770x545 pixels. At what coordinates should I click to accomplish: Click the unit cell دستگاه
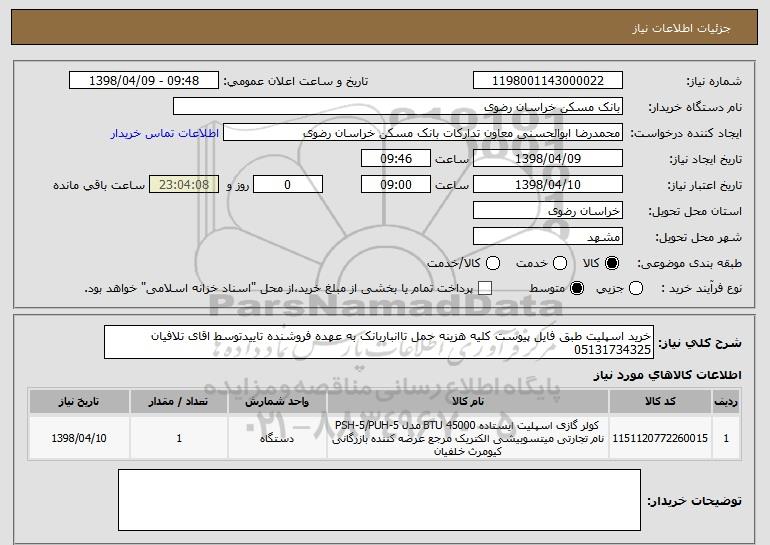pyautogui.click(x=277, y=438)
